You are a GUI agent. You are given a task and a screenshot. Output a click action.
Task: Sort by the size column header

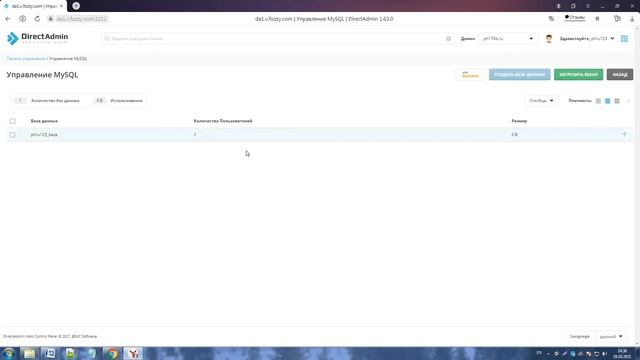(519, 121)
